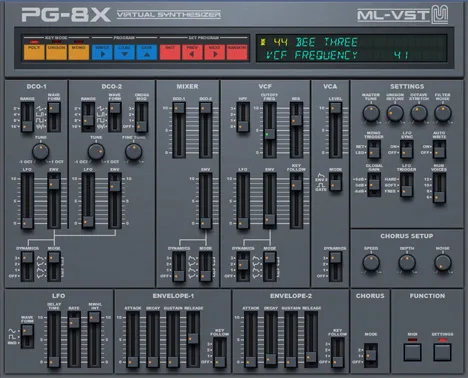Click the ML-VST logo

click(x=403, y=15)
